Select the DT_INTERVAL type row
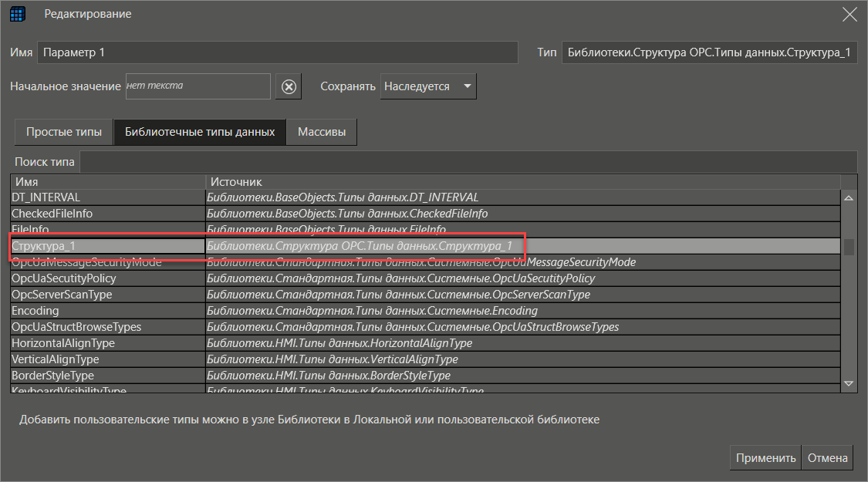Image resolution: width=868 pixels, height=482 pixels. (x=108, y=197)
